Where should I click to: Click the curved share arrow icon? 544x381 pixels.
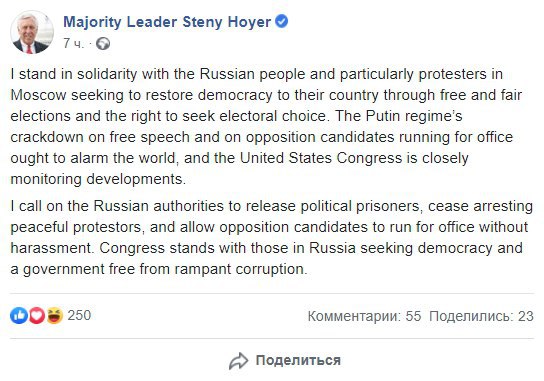coord(239,361)
